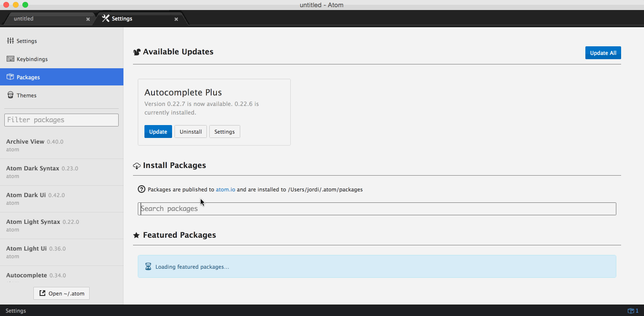Click the Loading featured packages message
Screen dimensions: 644x316
[x=377, y=266]
